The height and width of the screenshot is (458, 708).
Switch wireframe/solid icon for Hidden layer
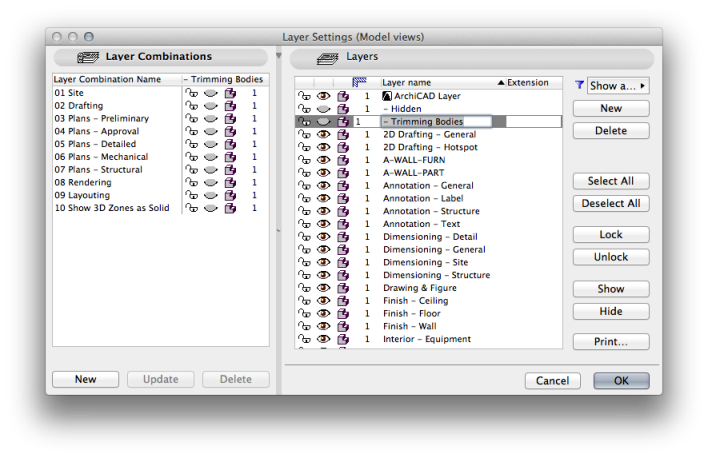point(343,109)
